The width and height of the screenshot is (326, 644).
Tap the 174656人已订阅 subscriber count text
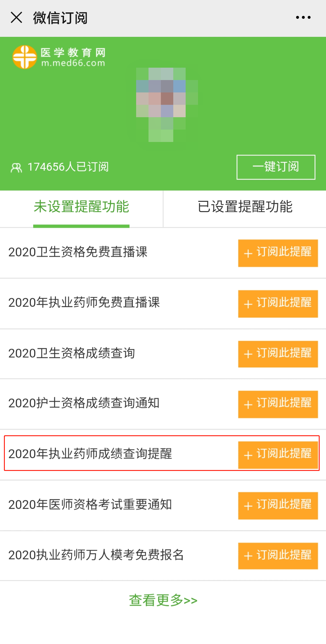[x=68, y=167]
